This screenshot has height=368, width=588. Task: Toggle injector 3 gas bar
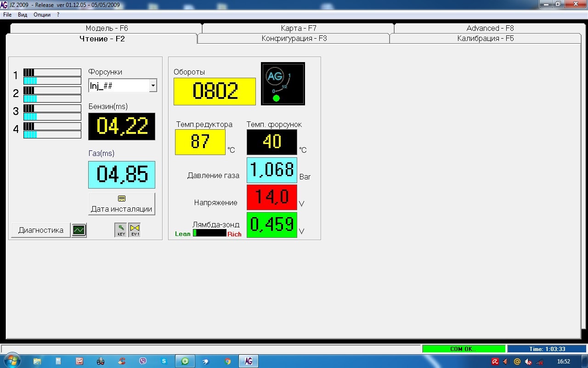(52, 117)
